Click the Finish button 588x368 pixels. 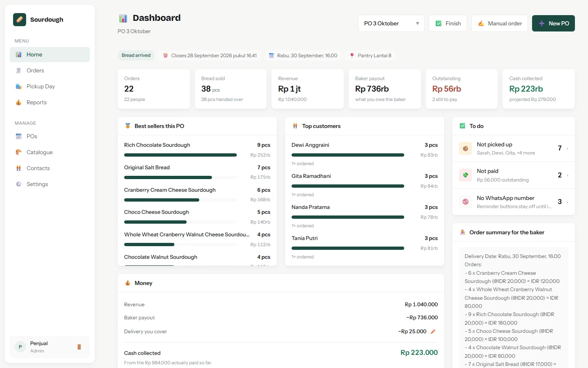(448, 23)
